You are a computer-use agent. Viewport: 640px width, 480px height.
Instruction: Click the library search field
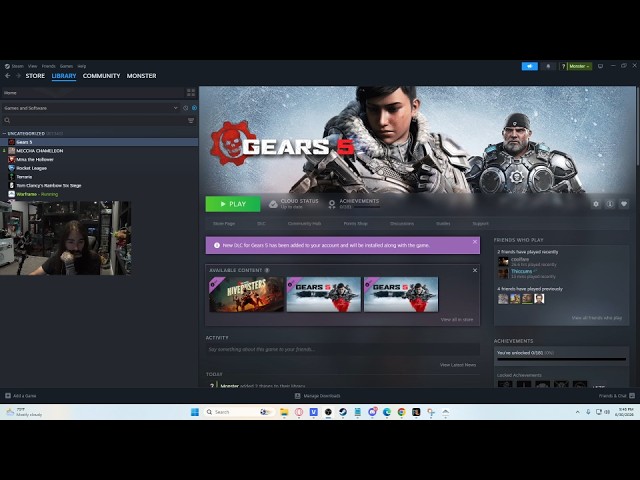tap(94, 120)
